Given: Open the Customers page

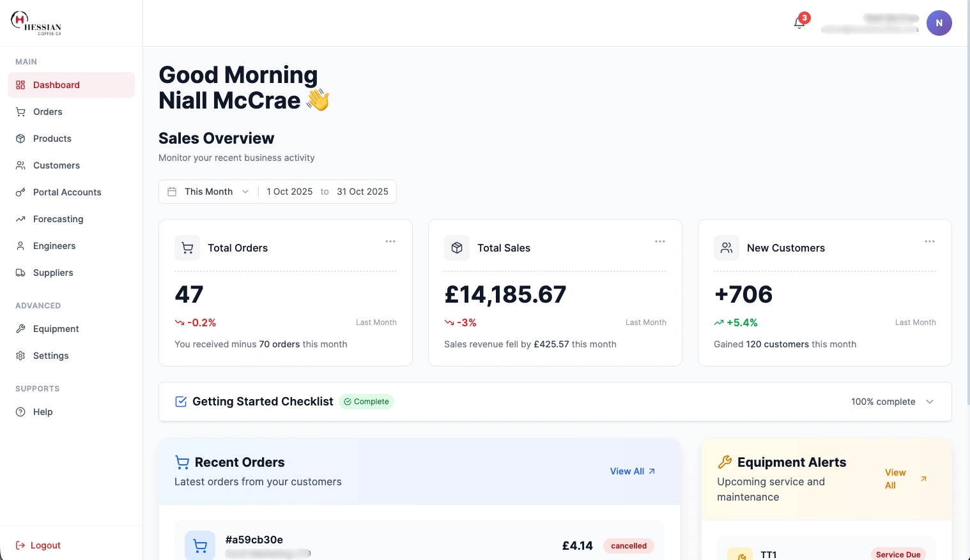Looking at the screenshot, I should [x=56, y=165].
